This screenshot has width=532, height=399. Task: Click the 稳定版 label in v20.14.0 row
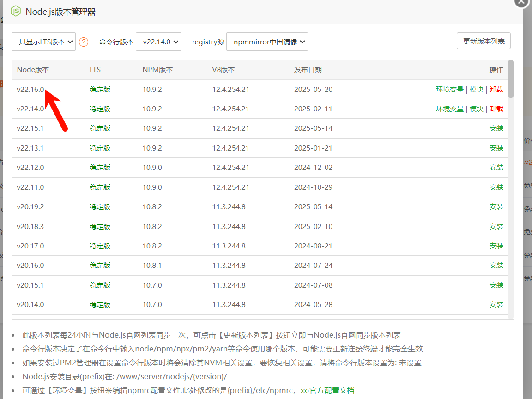(x=100, y=304)
